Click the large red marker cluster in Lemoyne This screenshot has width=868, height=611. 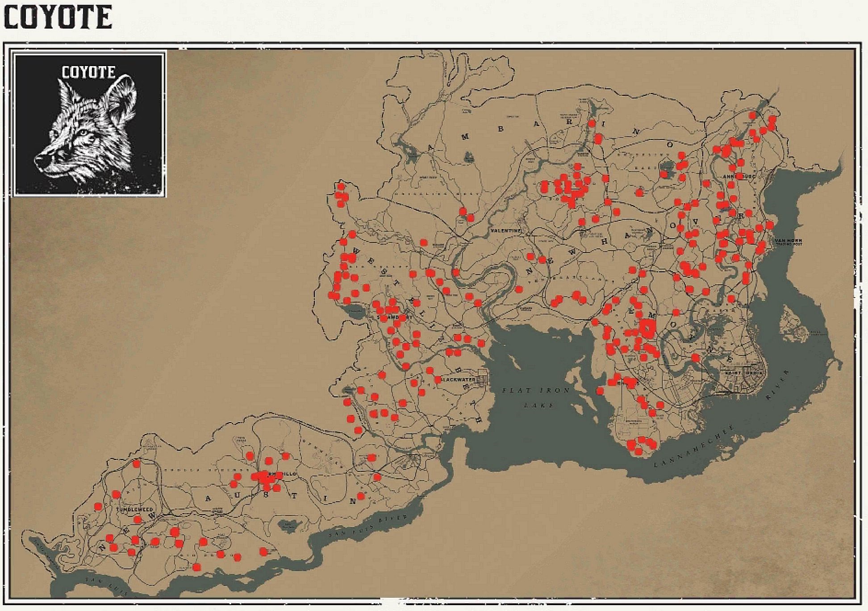click(x=647, y=329)
